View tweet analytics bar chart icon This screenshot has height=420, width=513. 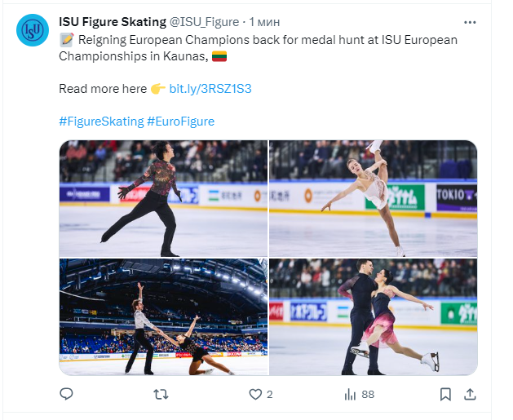351,394
